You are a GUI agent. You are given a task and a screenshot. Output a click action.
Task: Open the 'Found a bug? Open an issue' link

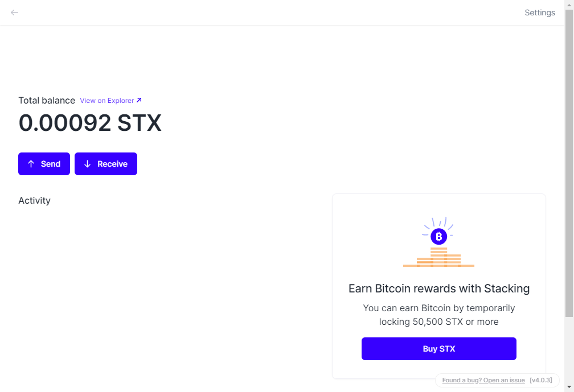pos(483,380)
